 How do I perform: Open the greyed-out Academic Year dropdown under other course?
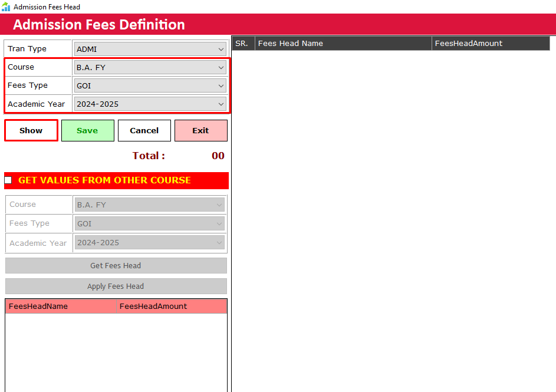click(x=150, y=242)
